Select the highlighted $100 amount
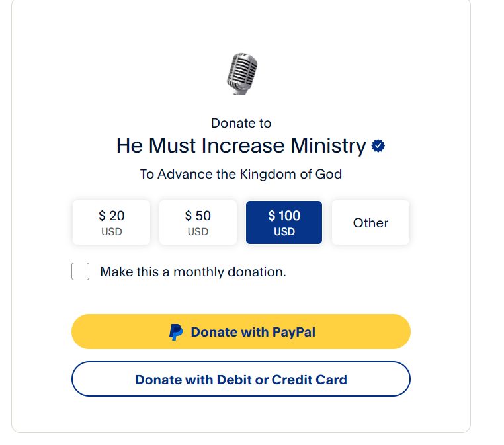 click(x=284, y=222)
